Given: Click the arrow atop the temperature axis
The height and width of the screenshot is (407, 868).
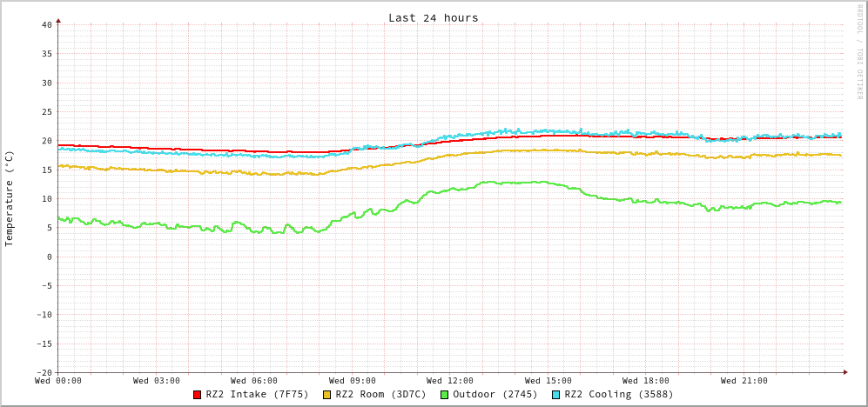Looking at the screenshot, I should (58, 20).
